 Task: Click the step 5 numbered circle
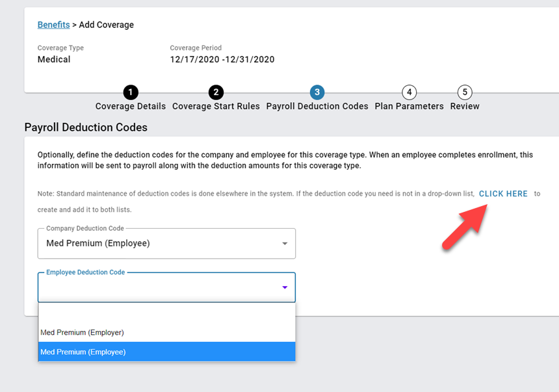coord(464,92)
